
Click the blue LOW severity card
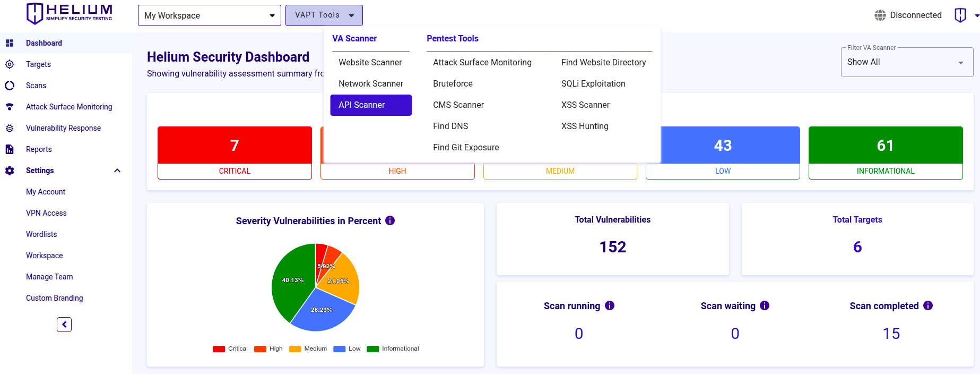(x=723, y=153)
